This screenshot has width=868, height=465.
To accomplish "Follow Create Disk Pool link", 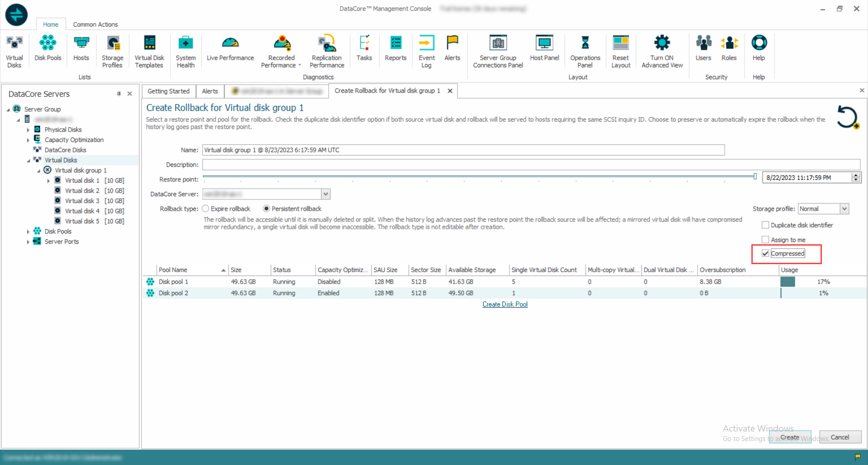I will [x=505, y=304].
